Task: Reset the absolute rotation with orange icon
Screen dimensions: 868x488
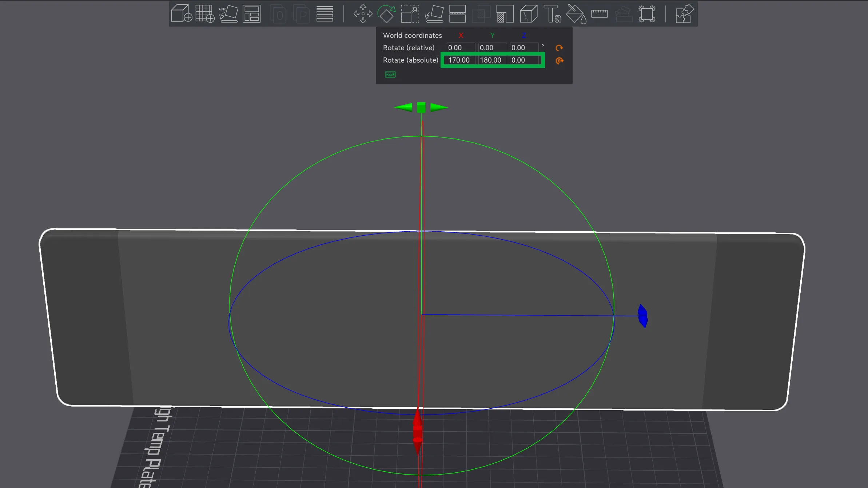Action: [x=559, y=60]
